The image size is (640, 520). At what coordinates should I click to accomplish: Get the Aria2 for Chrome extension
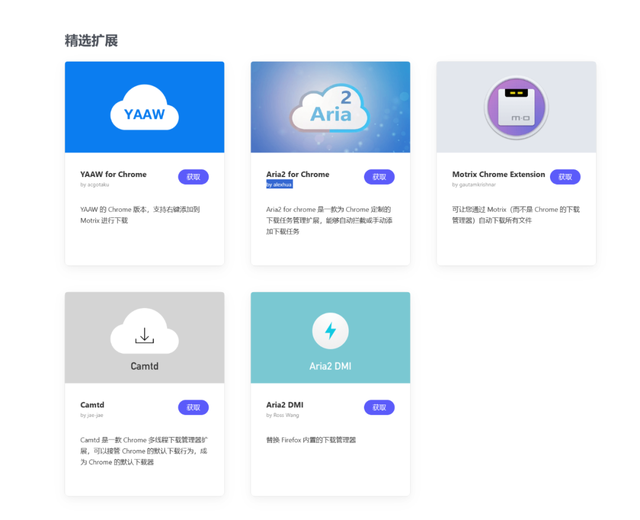(379, 177)
